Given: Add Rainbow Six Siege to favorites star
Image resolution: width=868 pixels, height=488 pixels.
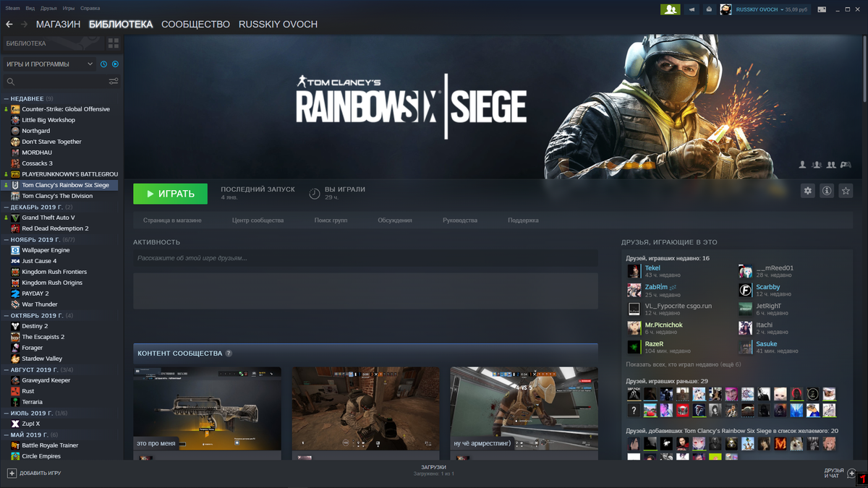Looking at the screenshot, I should tap(846, 191).
